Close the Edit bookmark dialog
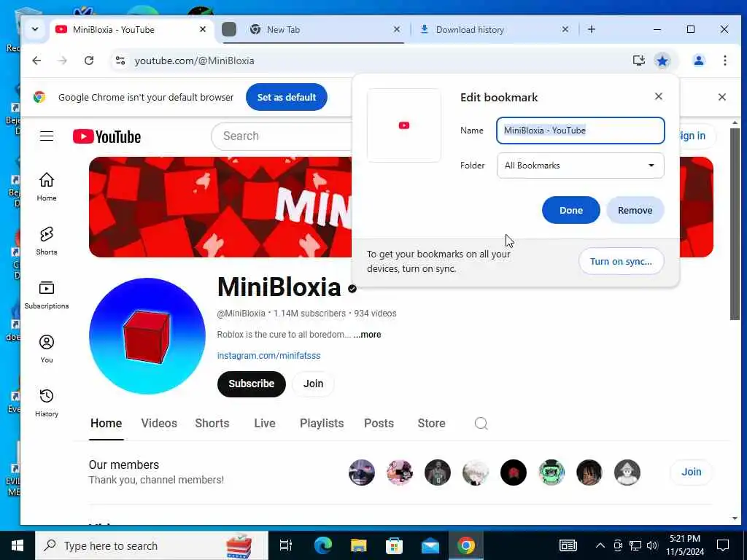 (659, 96)
